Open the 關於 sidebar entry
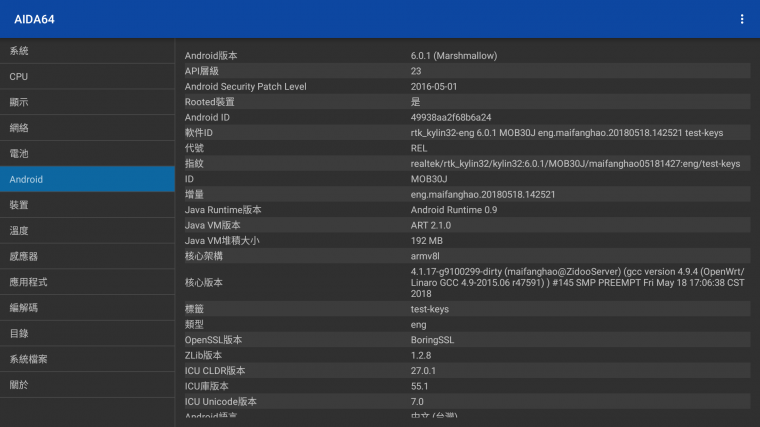Screen dimensions: 760x427 [x=87, y=385]
